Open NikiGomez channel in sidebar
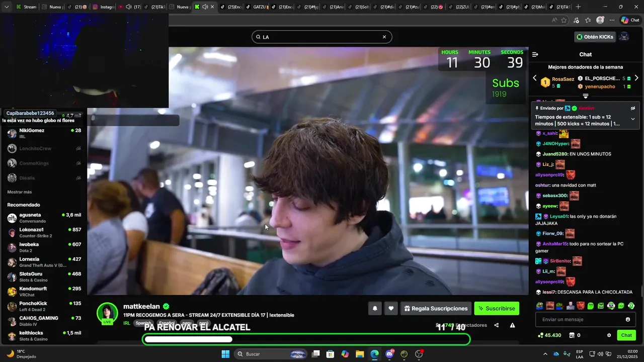The image size is (644, 362). (44, 134)
